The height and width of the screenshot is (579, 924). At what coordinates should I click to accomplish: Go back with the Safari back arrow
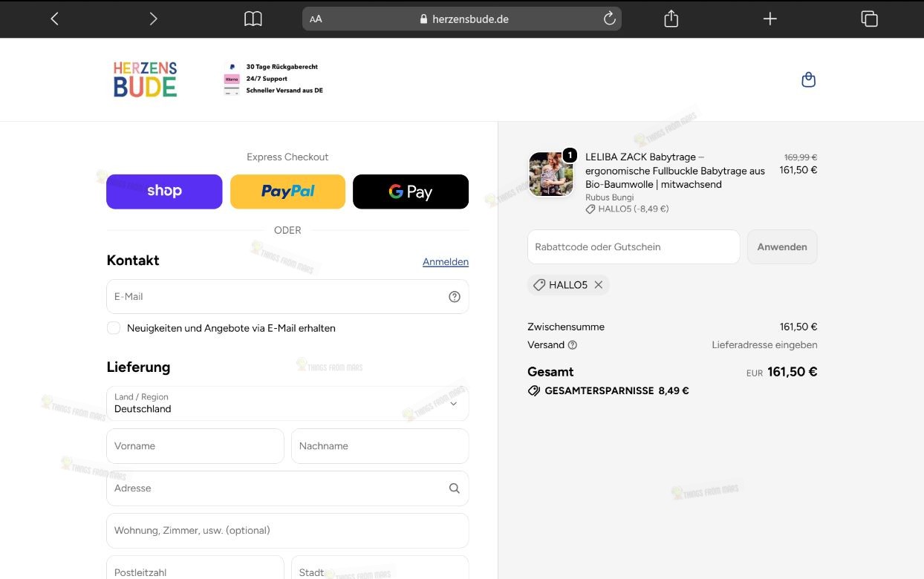coord(54,19)
